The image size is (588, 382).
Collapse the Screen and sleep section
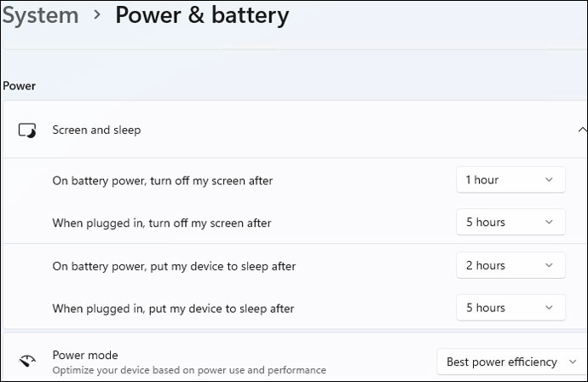click(x=582, y=130)
